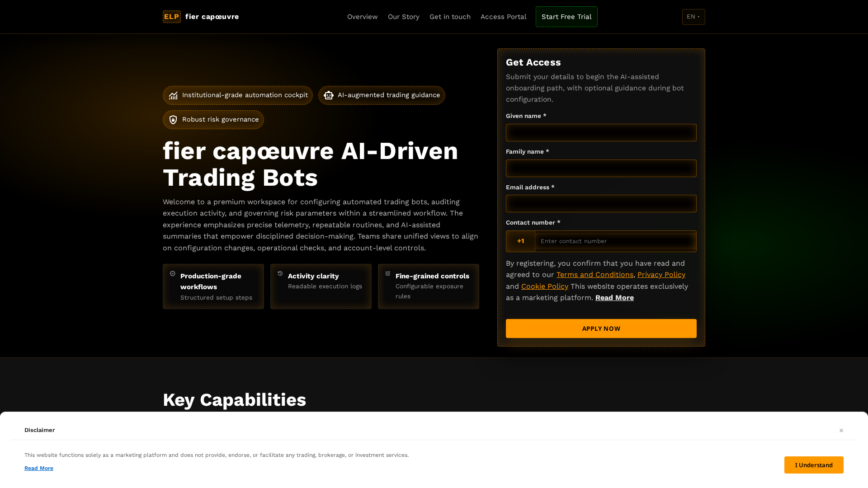
Task: Select Get in touch in navigation
Action: click(x=450, y=17)
